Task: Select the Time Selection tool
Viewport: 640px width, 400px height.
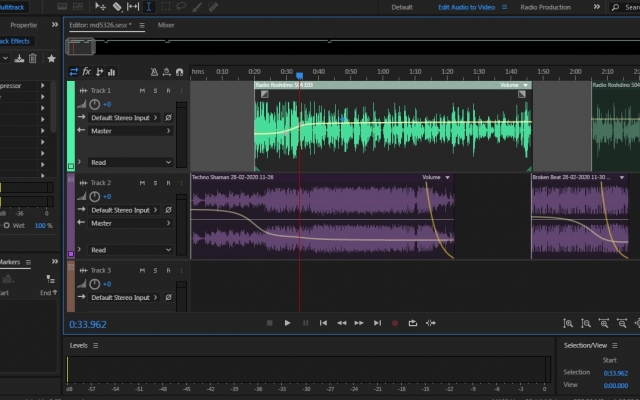Action: pyautogui.click(x=149, y=7)
